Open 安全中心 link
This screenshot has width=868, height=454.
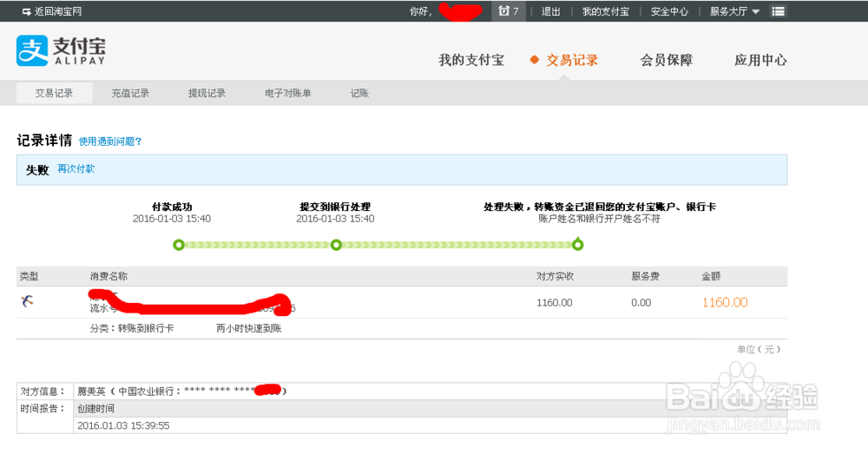tap(669, 11)
